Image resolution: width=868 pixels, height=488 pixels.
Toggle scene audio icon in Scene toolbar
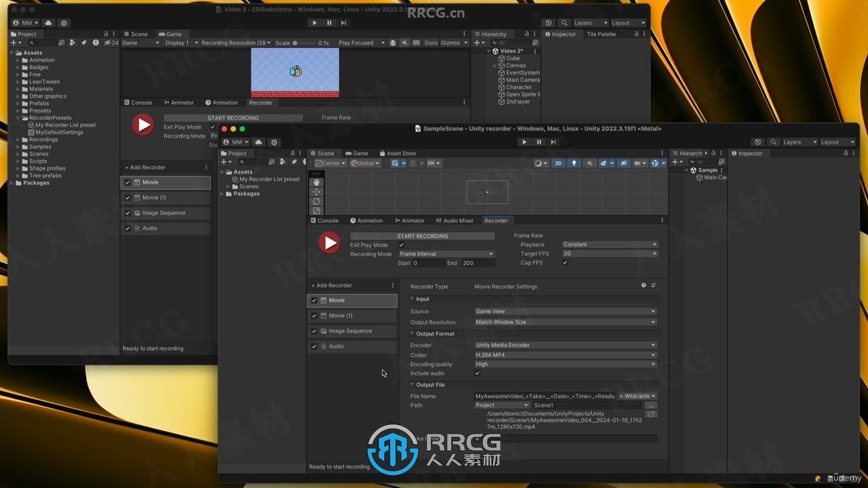pos(589,163)
